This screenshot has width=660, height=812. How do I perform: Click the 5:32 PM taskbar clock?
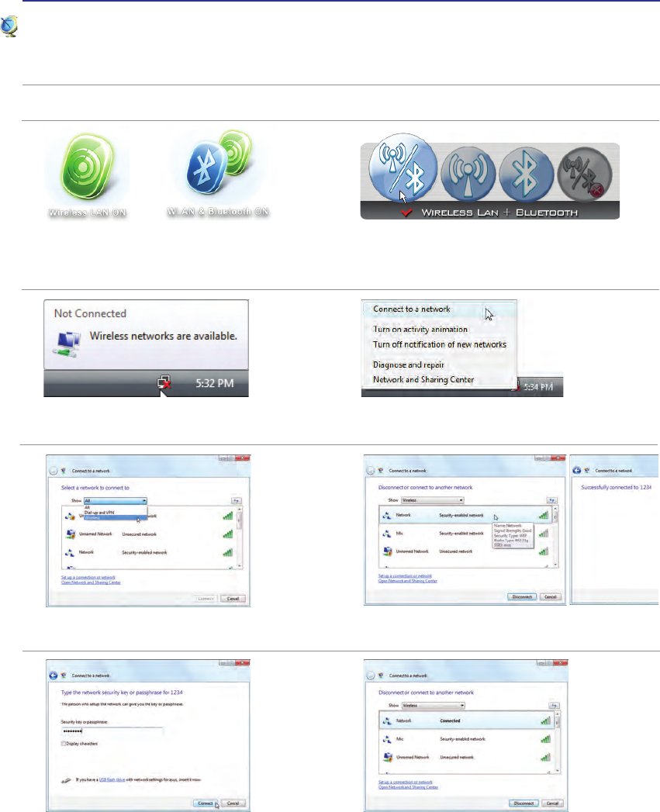point(215,383)
